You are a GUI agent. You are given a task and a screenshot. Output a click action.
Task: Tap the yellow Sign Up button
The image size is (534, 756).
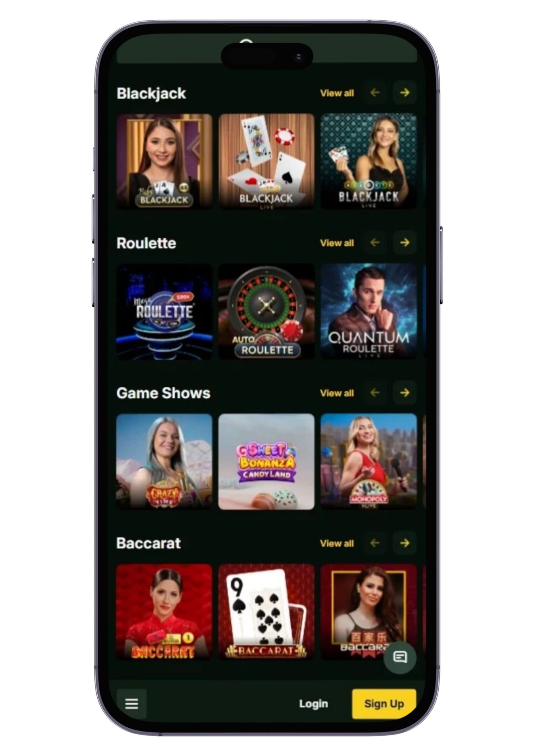pos(384,703)
